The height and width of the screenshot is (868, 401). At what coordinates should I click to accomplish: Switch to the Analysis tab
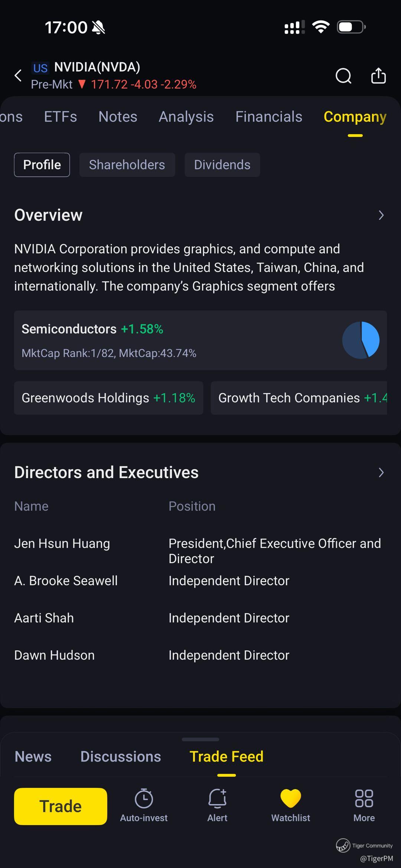[186, 117]
